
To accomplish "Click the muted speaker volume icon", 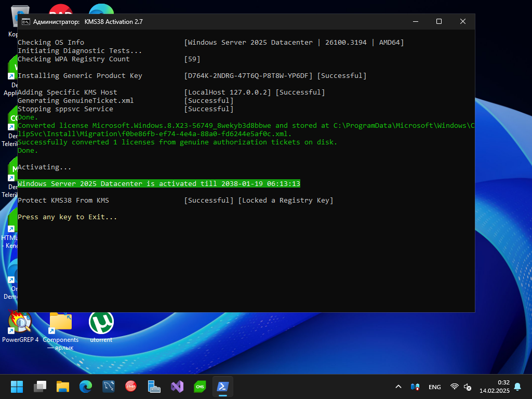I will (468, 387).
